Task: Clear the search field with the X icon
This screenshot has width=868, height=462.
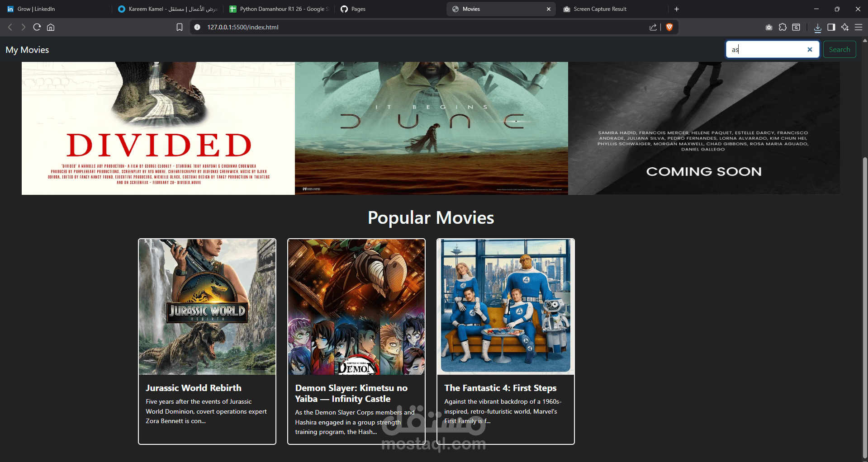Action: click(810, 50)
